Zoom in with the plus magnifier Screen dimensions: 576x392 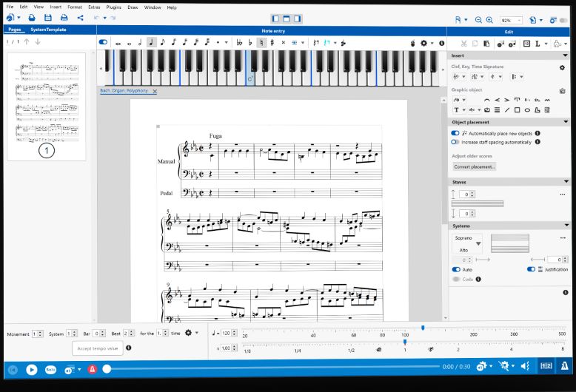(489, 20)
